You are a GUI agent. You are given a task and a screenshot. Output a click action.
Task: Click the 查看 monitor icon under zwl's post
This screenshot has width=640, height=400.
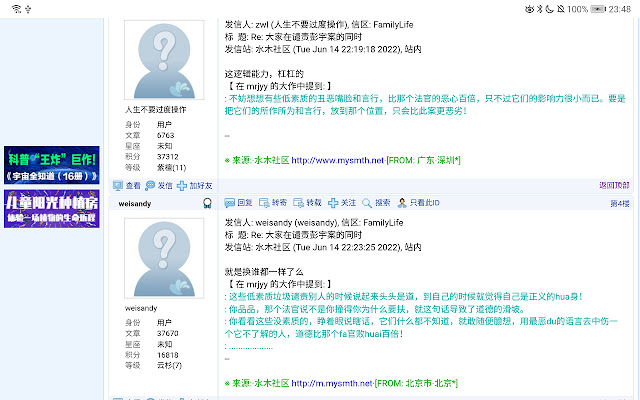click(x=118, y=186)
